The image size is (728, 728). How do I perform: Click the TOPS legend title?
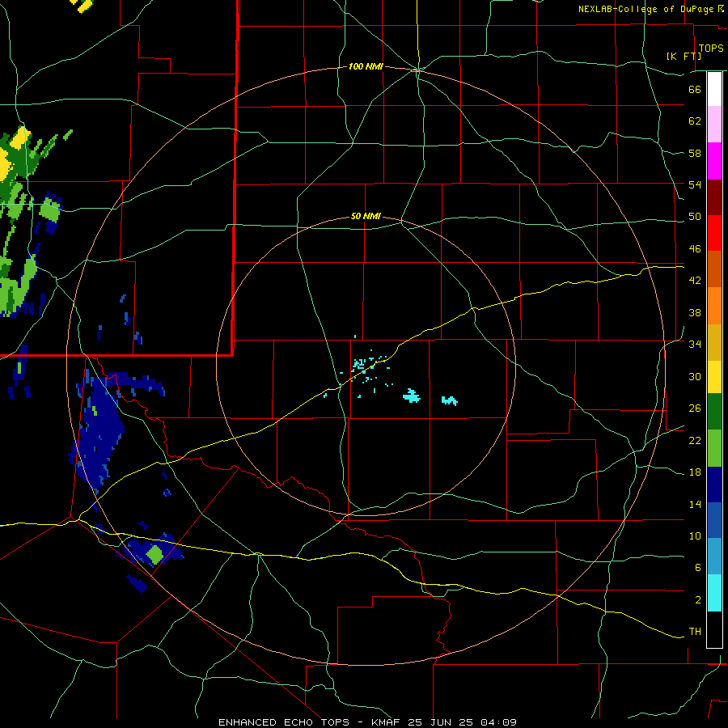pos(711,48)
